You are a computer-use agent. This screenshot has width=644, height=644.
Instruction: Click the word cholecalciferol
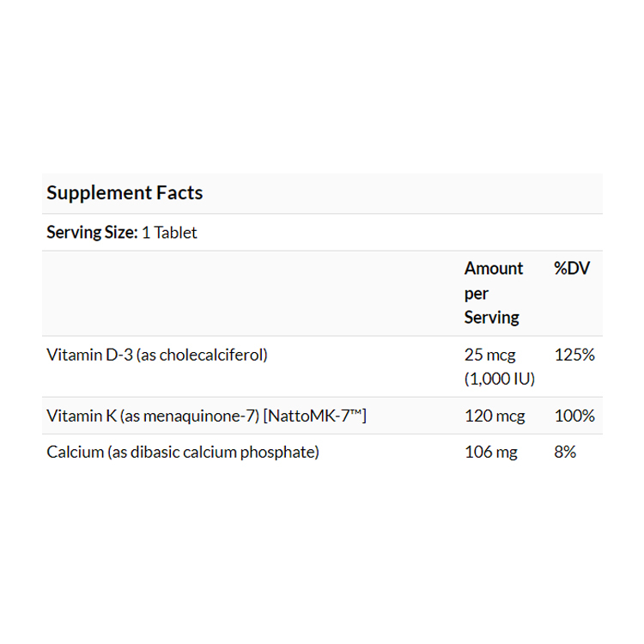click(210, 354)
